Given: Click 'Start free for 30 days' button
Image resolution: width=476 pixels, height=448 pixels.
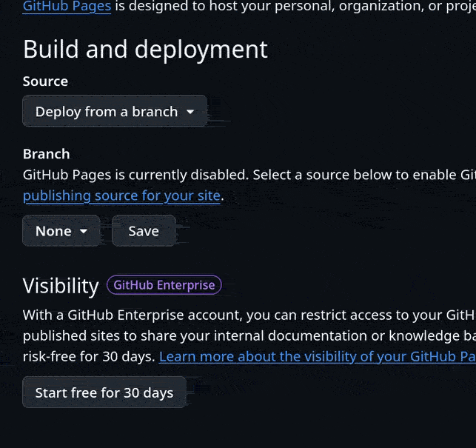Looking at the screenshot, I should 104,392.
